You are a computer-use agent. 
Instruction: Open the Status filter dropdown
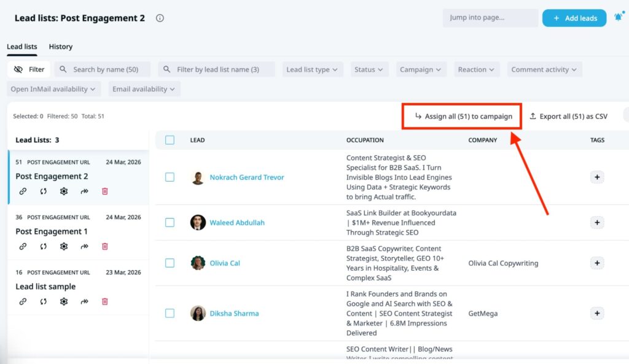click(369, 69)
